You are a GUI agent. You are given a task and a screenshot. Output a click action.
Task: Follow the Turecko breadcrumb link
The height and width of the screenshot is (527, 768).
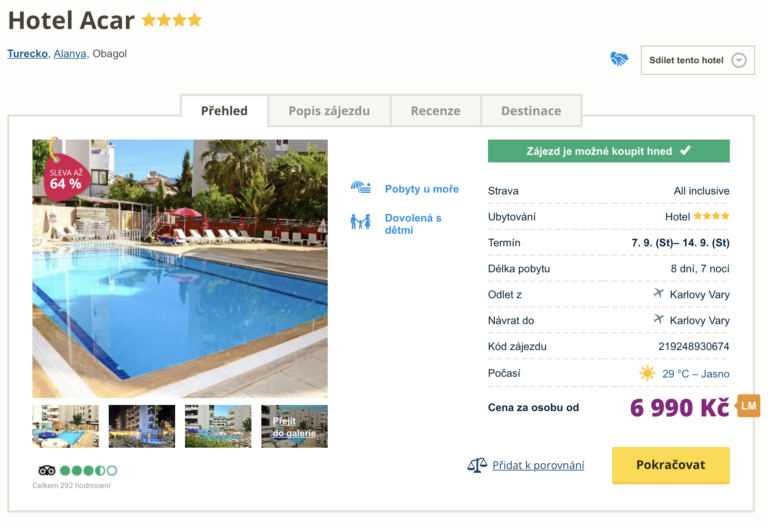coord(28,54)
